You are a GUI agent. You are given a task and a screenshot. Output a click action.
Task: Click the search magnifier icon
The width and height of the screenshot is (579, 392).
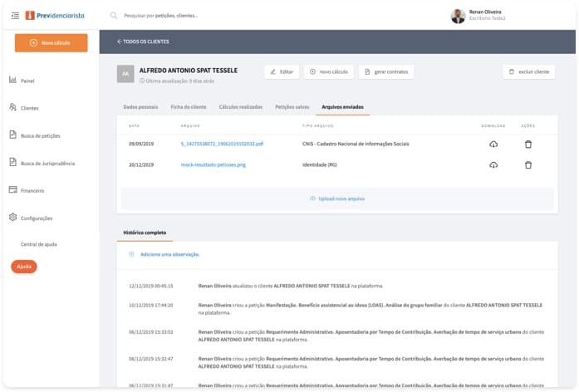[114, 16]
